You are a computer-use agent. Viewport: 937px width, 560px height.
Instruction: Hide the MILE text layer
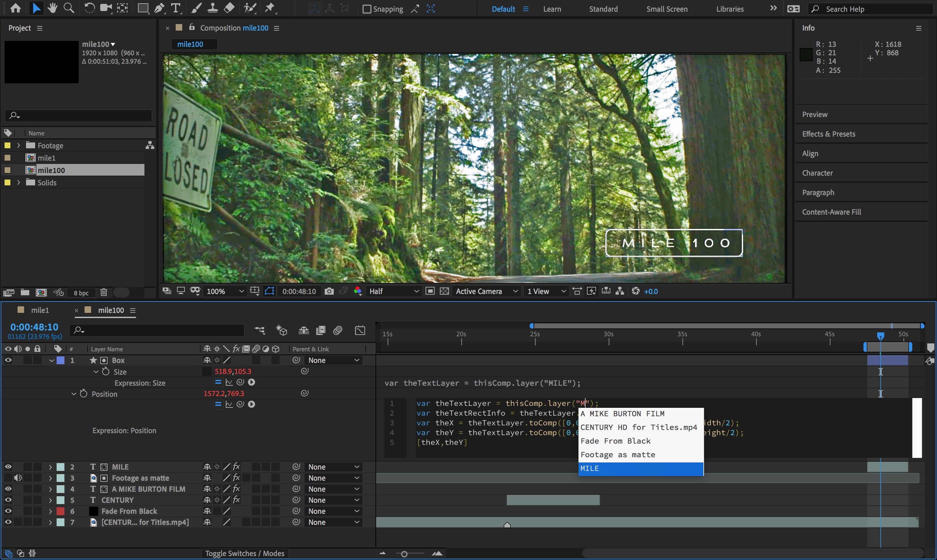coord(8,467)
